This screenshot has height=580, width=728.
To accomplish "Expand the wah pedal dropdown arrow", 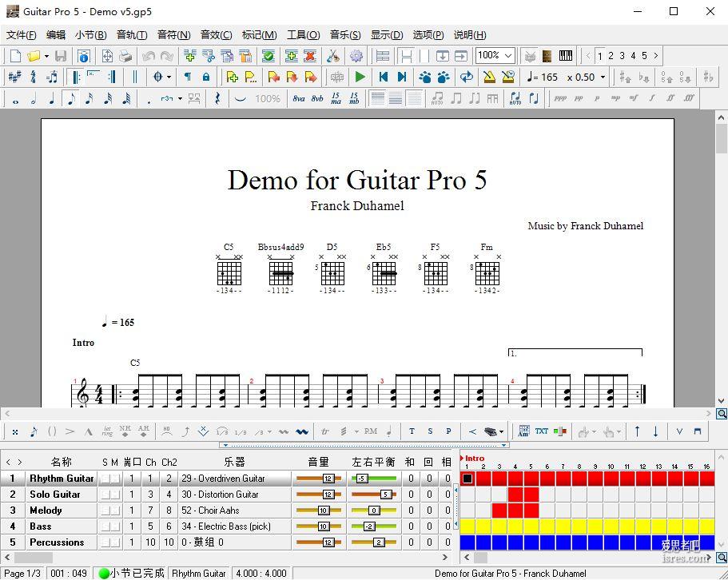I will click(x=501, y=432).
